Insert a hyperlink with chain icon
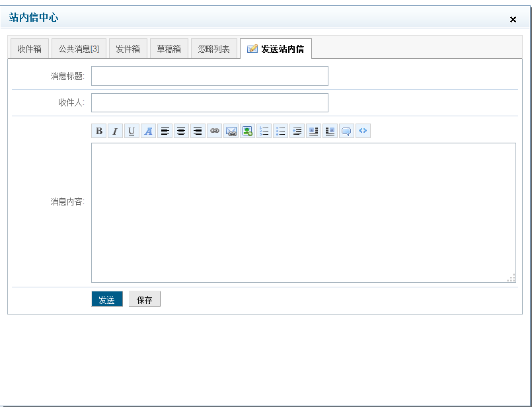The image size is (532, 407). pos(214,131)
